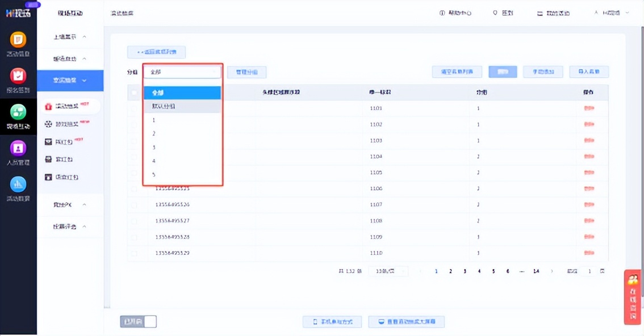Choose 默认分组 from the group list
Viewport: 644px width, 336px height.
(182, 106)
